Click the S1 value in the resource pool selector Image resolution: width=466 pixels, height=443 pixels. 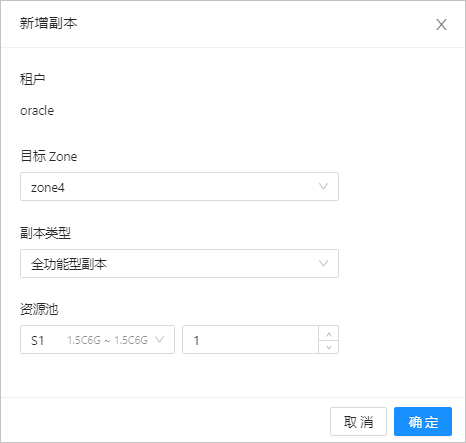tap(37, 340)
